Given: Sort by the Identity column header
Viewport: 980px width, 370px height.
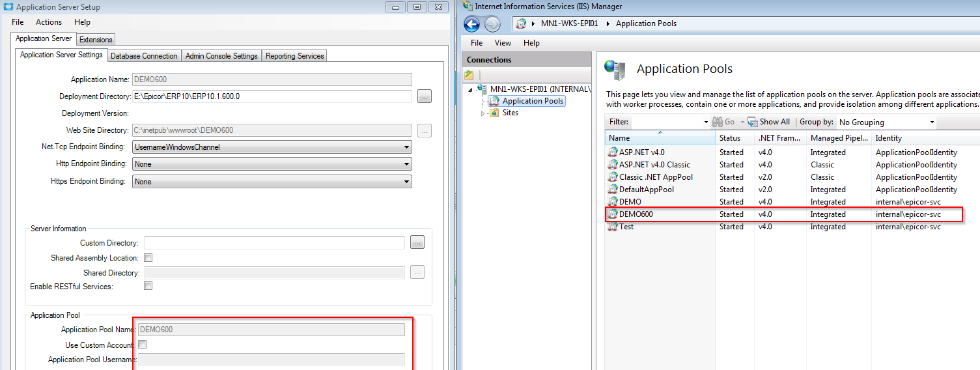Looking at the screenshot, I should point(925,138).
